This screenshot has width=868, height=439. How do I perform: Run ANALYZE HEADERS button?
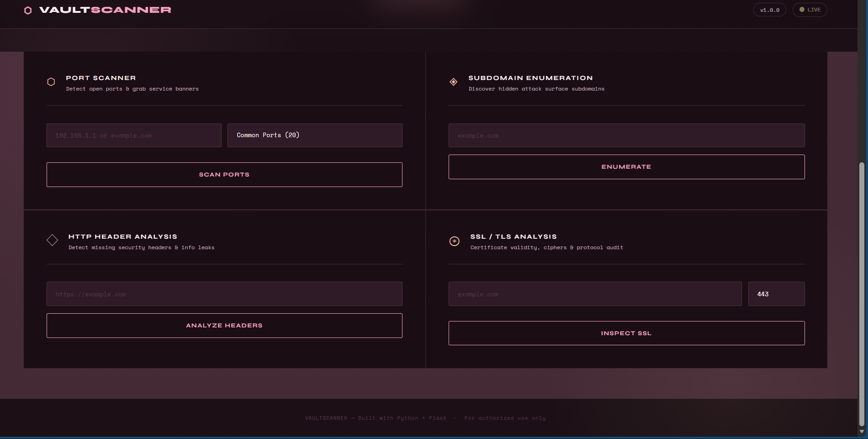[x=224, y=326]
